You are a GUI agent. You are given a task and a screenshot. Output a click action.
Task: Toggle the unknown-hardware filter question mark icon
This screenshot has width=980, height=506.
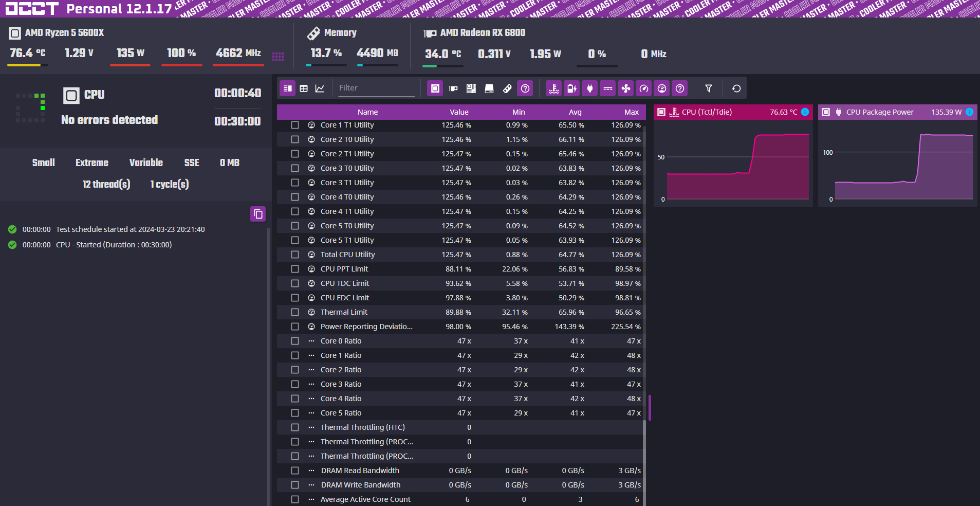(525, 88)
